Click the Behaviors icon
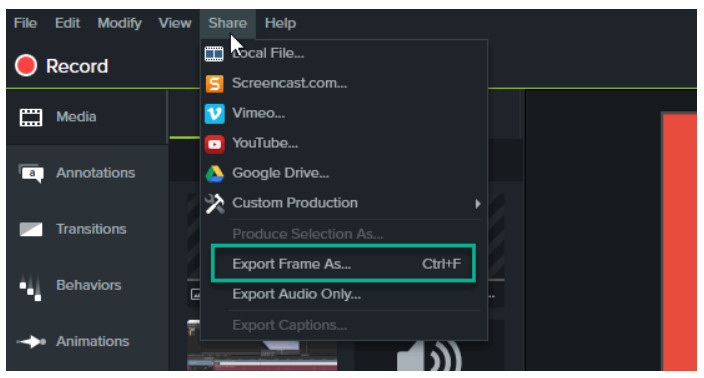This screenshot has width=704, height=378. click(31, 288)
